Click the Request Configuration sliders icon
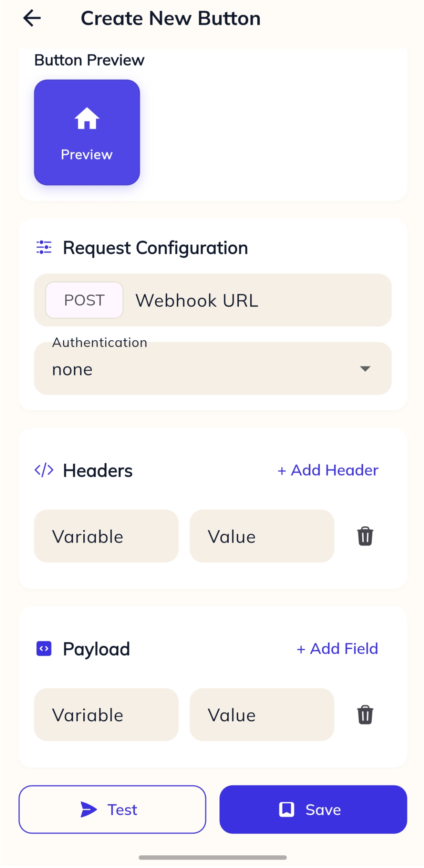This screenshot has width=424, height=868. click(44, 248)
